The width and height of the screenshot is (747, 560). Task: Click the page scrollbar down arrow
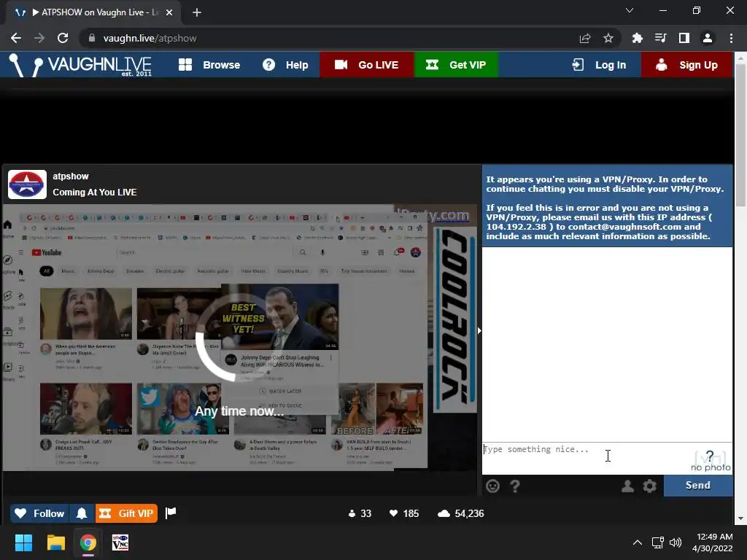coord(740,518)
